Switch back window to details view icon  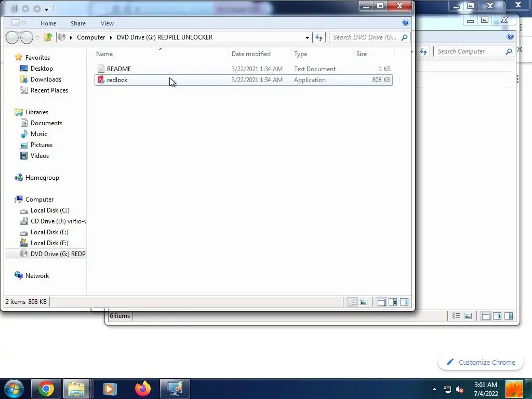tap(457, 316)
